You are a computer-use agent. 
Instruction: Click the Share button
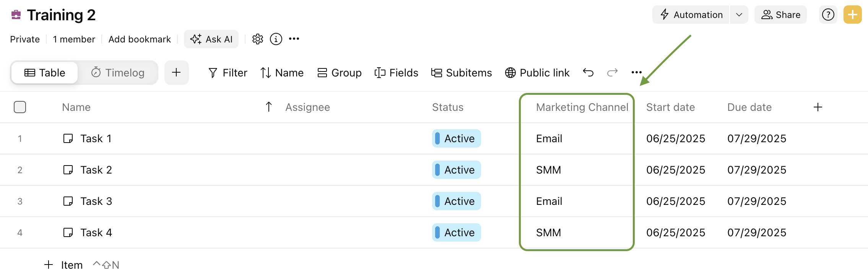tap(780, 15)
